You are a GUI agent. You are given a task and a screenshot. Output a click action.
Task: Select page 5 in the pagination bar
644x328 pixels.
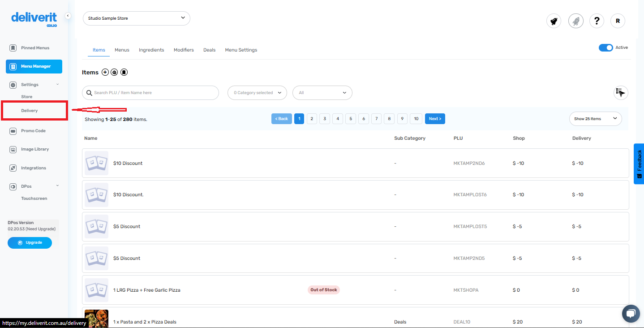coord(351,118)
